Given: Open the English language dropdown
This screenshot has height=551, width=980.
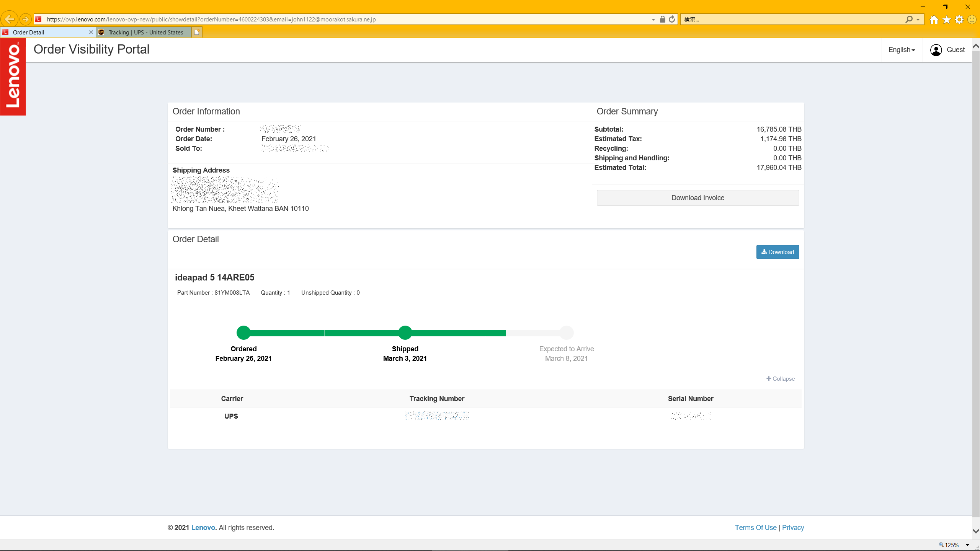Looking at the screenshot, I should tap(902, 50).
